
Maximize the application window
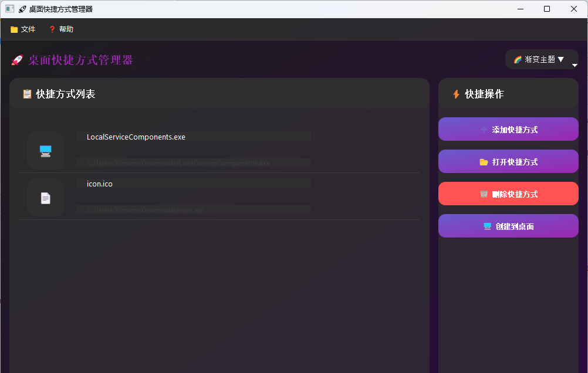click(547, 9)
